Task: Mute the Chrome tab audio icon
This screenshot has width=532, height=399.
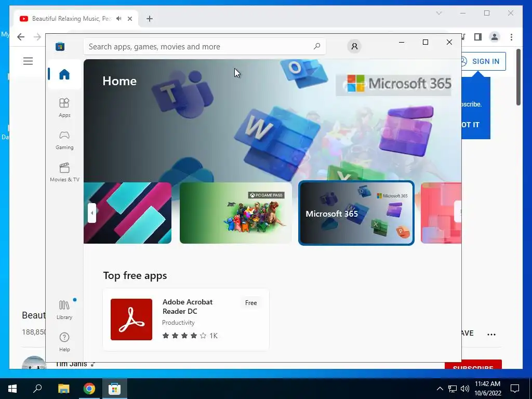Action: click(119, 19)
